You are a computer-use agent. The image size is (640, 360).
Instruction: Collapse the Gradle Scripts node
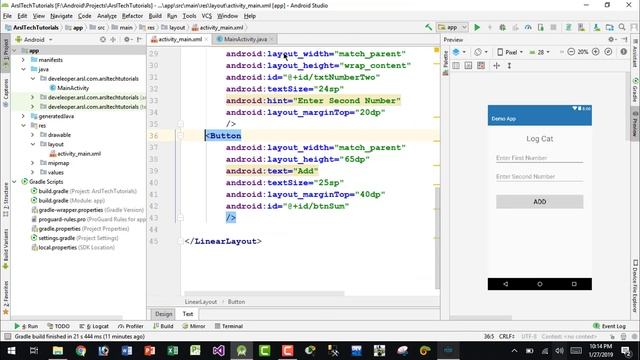15,182
